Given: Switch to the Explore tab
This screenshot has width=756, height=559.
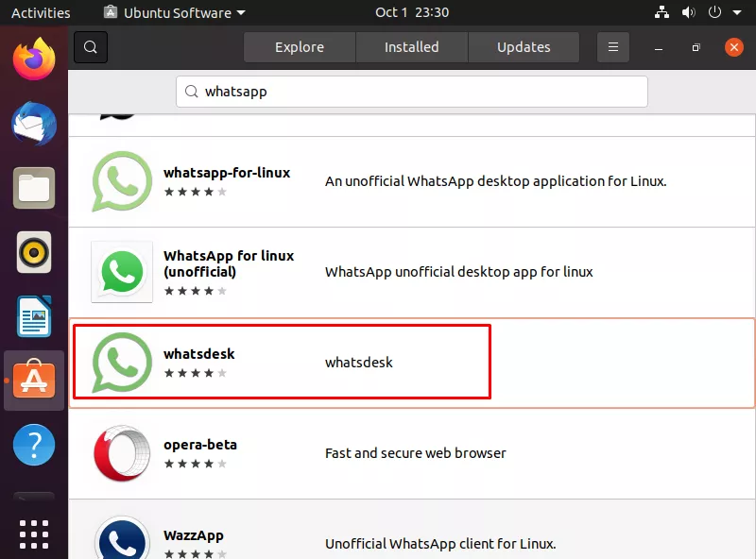Looking at the screenshot, I should (x=300, y=47).
